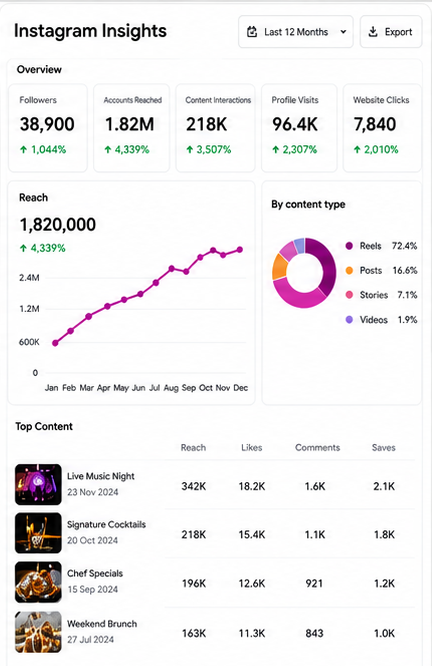The image size is (432, 666).
Task: Open the Followers overview card
Action: pyautogui.click(x=48, y=128)
